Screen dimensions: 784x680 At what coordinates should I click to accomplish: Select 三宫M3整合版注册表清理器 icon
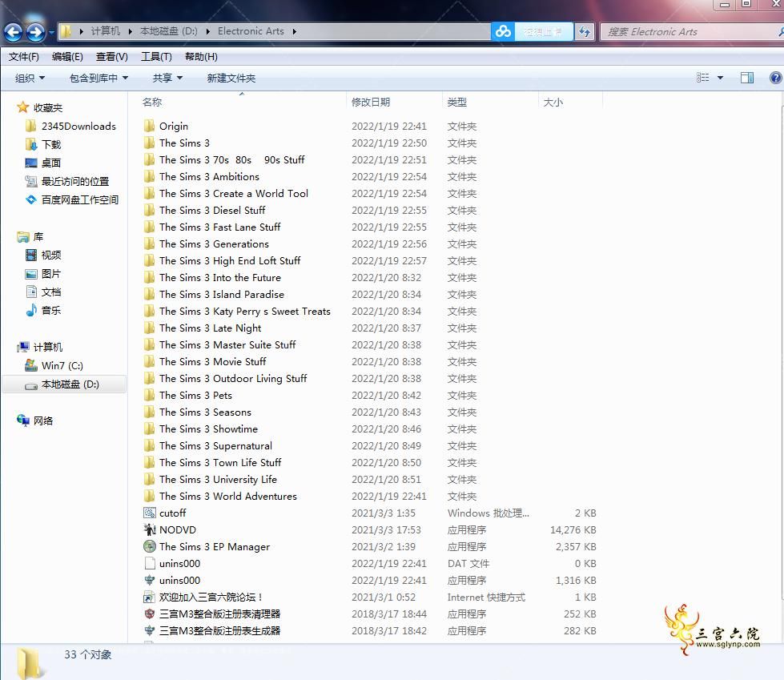point(150,614)
